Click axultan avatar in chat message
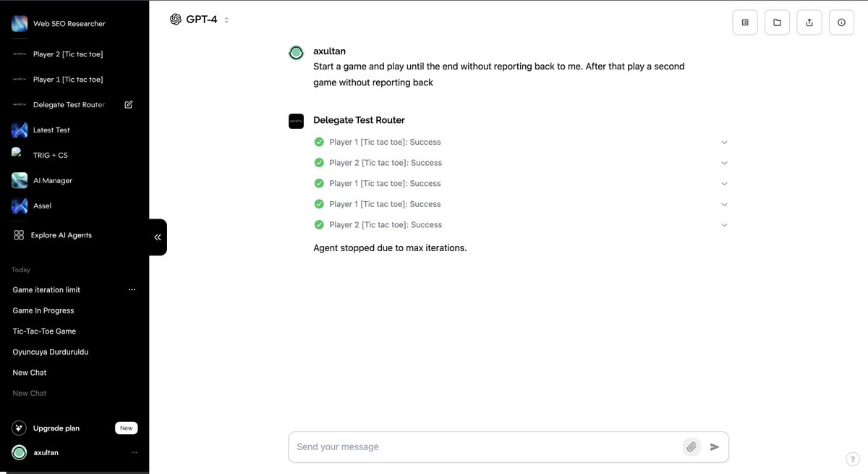 [x=296, y=53]
